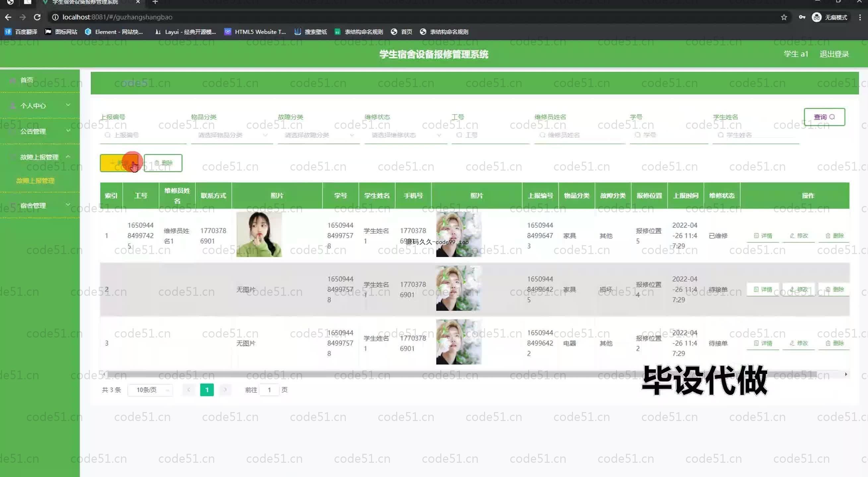Open the student photo in row 1
Image resolution: width=868 pixels, height=477 pixels.
(459, 234)
